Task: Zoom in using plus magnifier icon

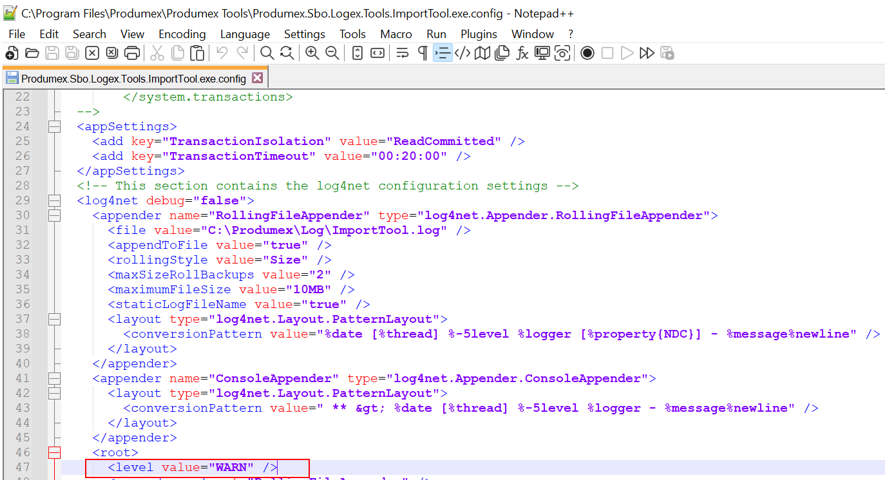Action: [312, 54]
